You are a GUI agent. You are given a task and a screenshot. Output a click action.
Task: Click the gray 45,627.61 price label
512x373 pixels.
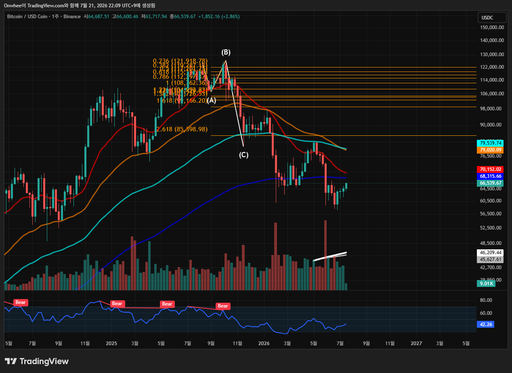(490, 259)
